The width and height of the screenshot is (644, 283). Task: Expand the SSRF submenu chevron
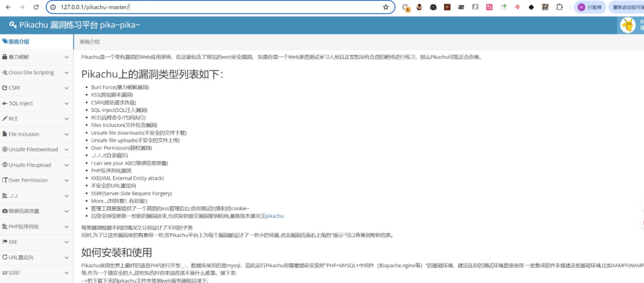coord(67,273)
